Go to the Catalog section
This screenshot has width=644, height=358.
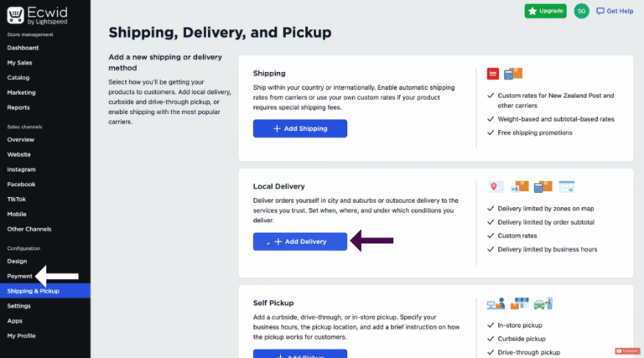click(x=18, y=78)
